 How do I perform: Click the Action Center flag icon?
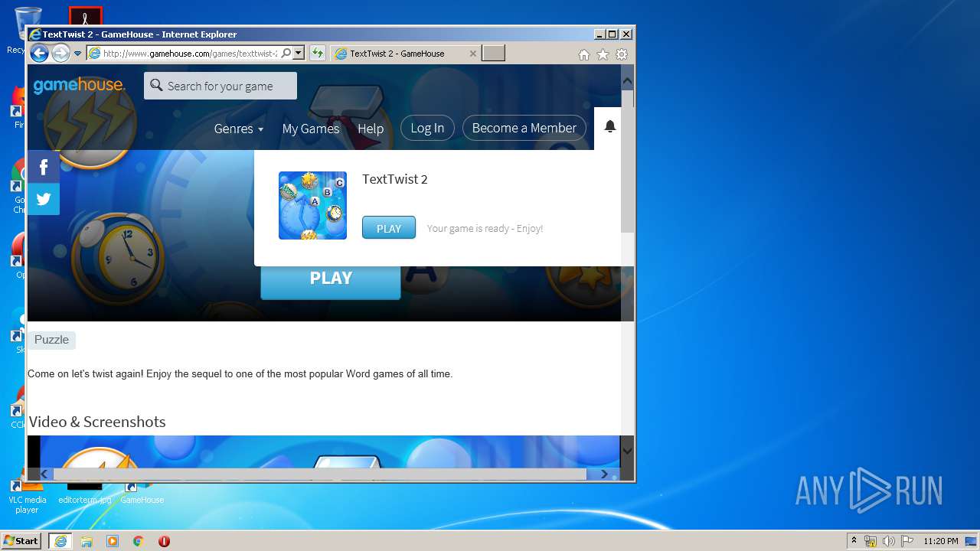pos(906,541)
